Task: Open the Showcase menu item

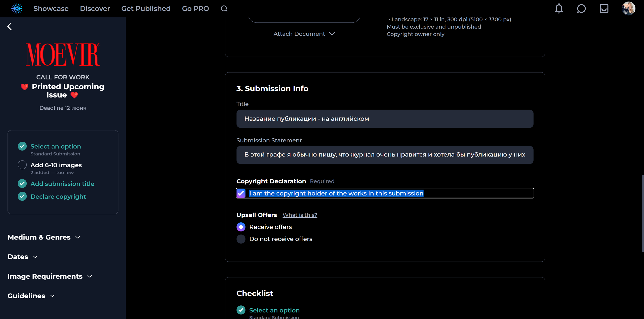Action: (x=51, y=9)
